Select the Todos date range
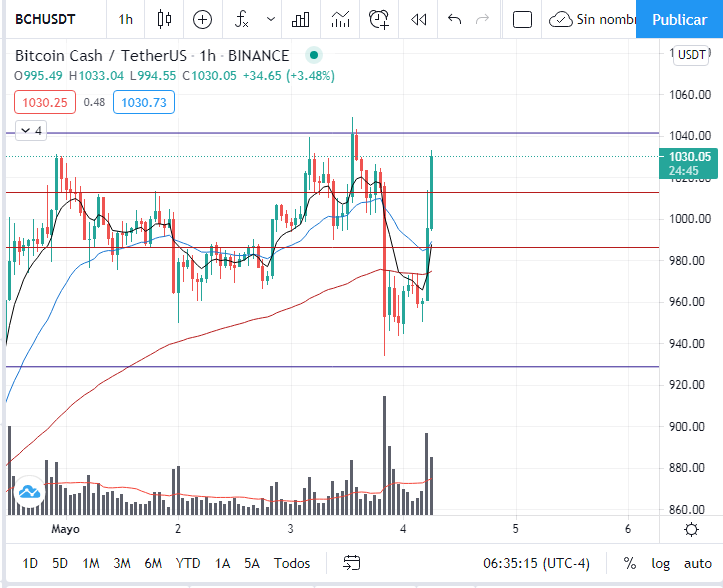Screen dimensions: 723x588 (291, 564)
